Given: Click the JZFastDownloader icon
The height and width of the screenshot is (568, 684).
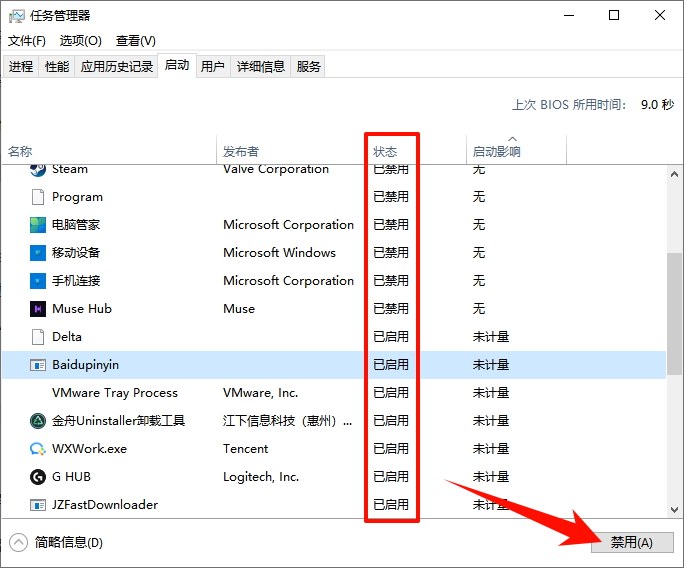Looking at the screenshot, I should point(38,505).
